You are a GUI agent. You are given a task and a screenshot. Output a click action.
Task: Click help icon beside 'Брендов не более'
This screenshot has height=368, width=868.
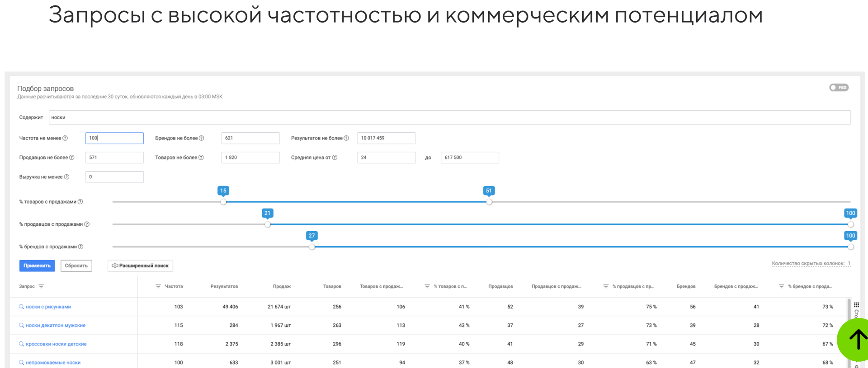tap(202, 138)
